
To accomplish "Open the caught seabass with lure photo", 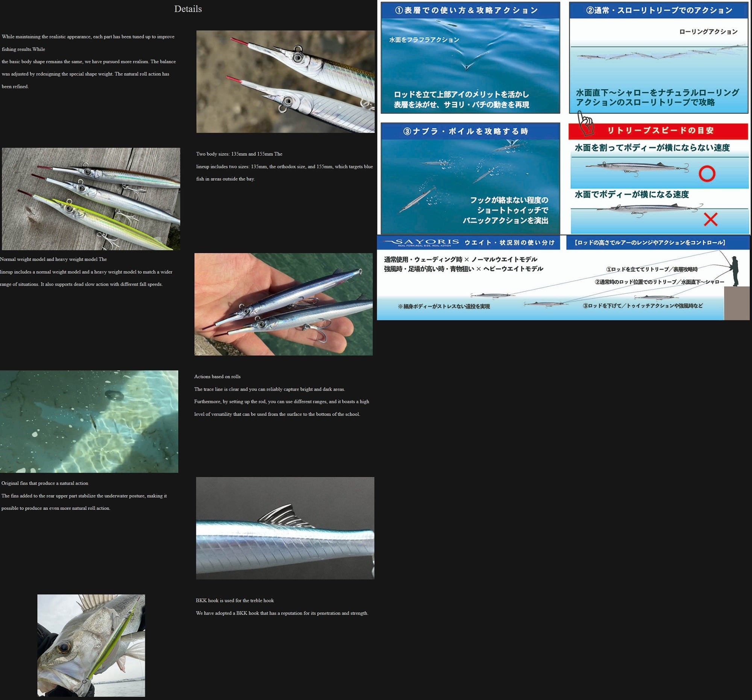I will (91, 645).
